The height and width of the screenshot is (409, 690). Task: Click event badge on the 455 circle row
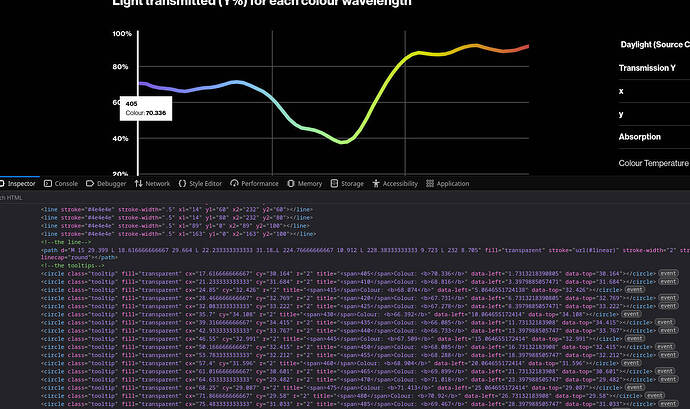[668, 355]
